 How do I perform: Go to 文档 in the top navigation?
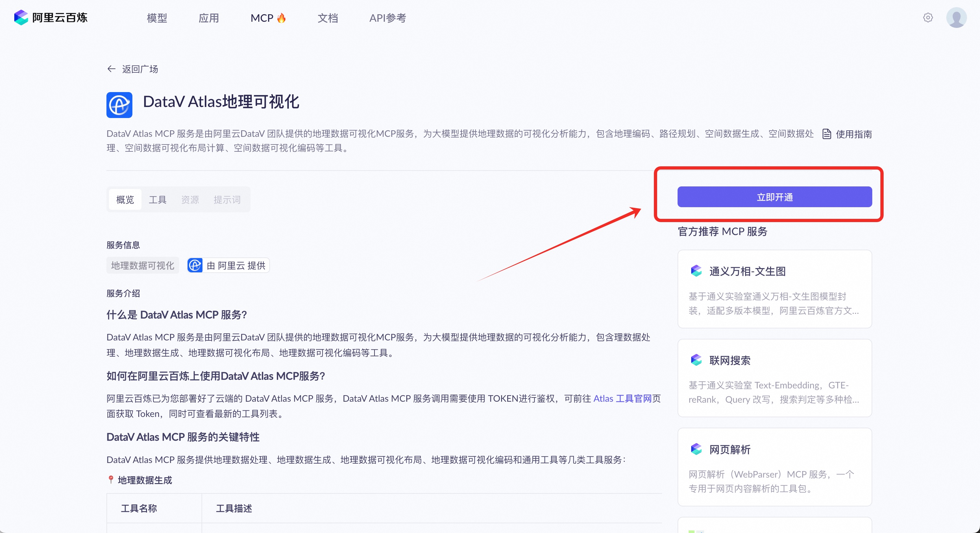pos(327,18)
